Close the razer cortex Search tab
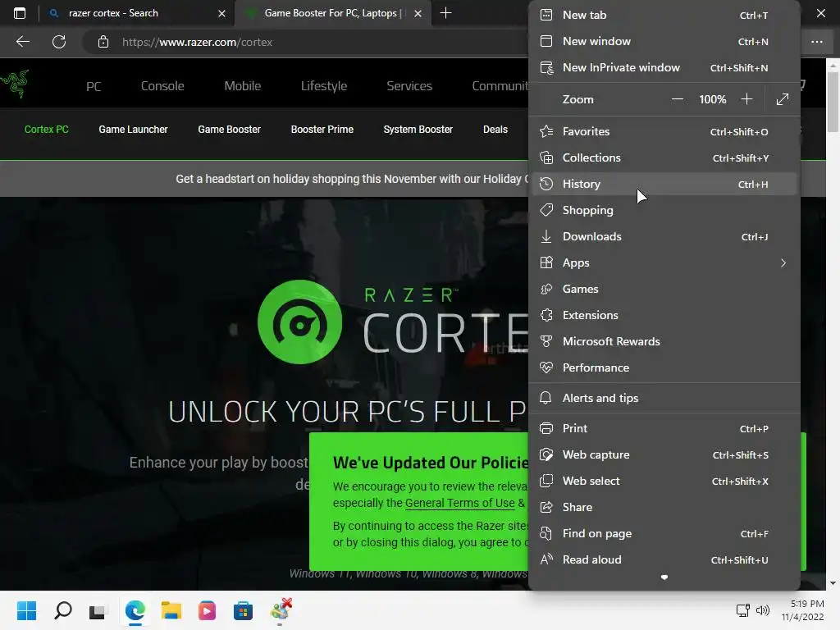Image resolution: width=840 pixels, height=630 pixels. (x=221, y=13)
